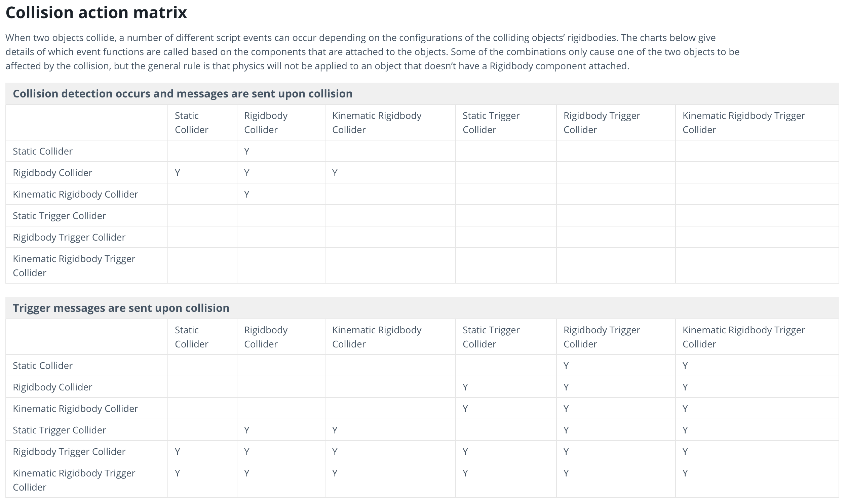Click Y under Static Collider column in collision detection table
The image size is (848, 504).
pyautogui.click(x=178, y=173)
